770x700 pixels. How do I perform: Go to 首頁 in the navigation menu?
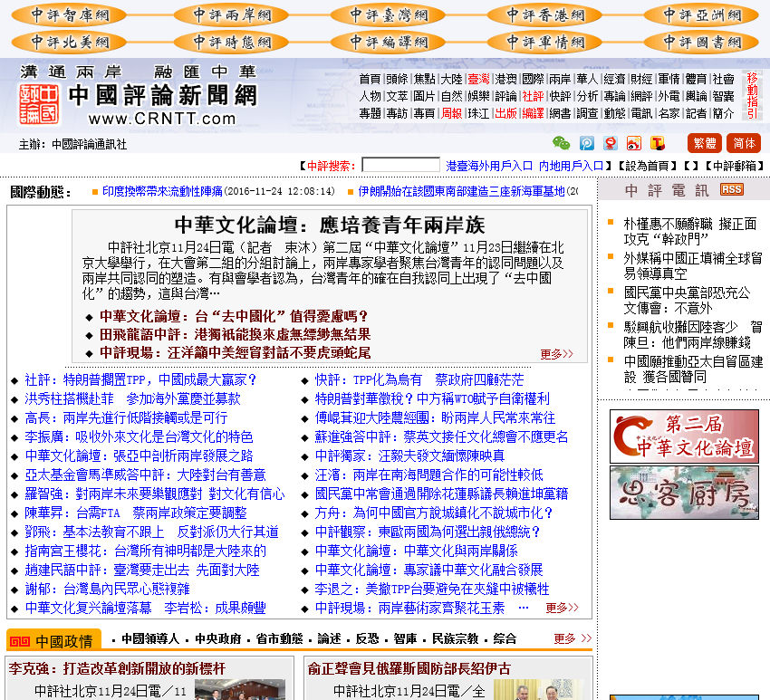pos(370,79)
